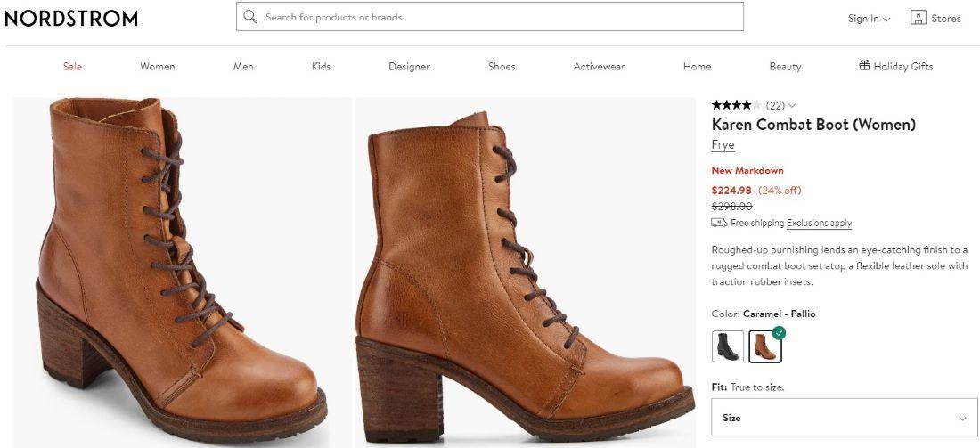This screenshot has height=448, width=980.
Task: Click the Frye brand link
Action: click(x=723, y=145)
